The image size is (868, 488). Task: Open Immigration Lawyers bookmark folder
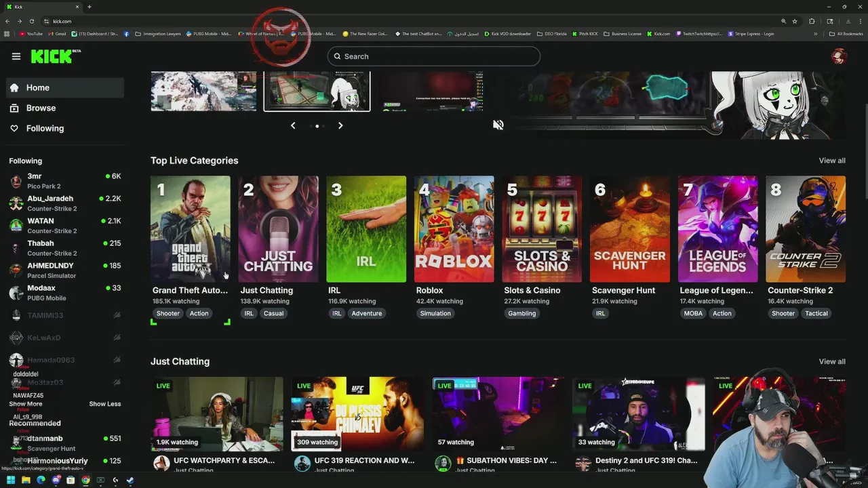pyautogui.click(x=158, y=34)
